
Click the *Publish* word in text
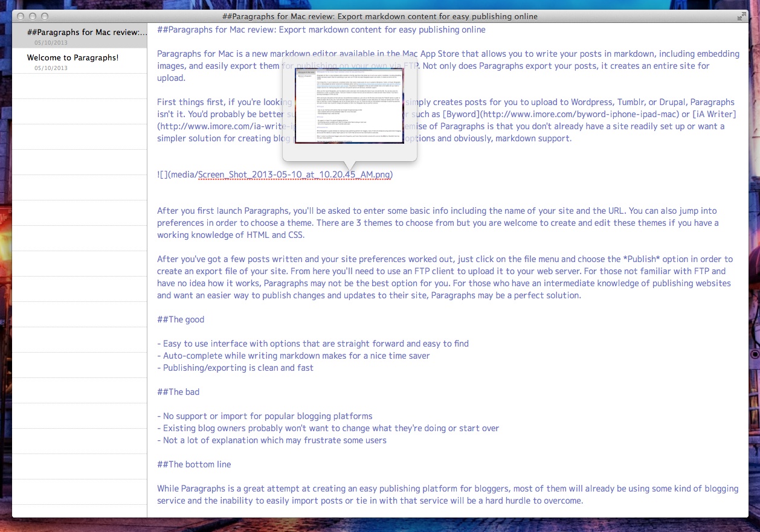[642, 259]
